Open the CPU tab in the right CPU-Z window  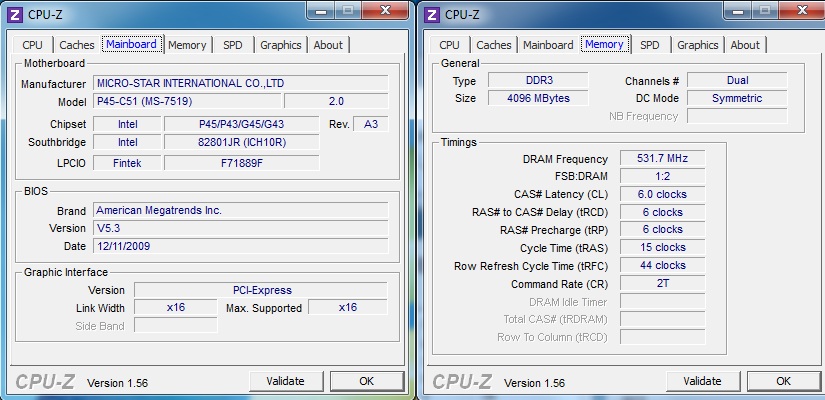click(x=449, y=45)
